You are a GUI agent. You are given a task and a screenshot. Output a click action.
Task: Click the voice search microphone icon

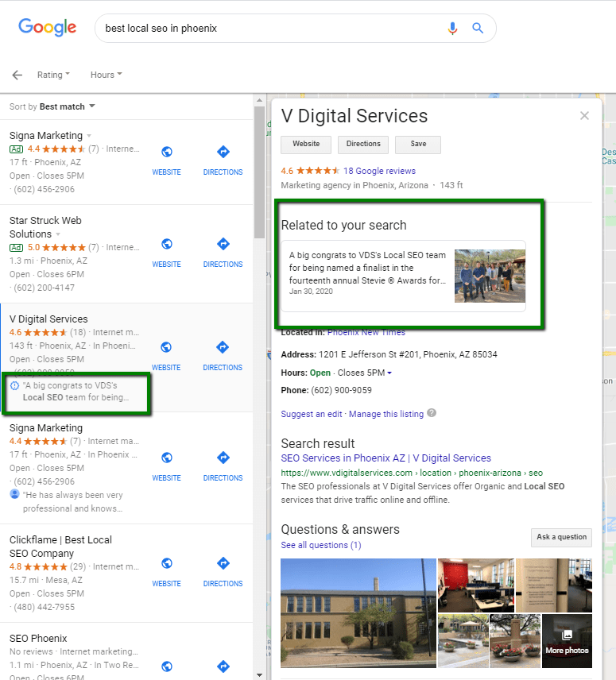click(x=452, y=28)
